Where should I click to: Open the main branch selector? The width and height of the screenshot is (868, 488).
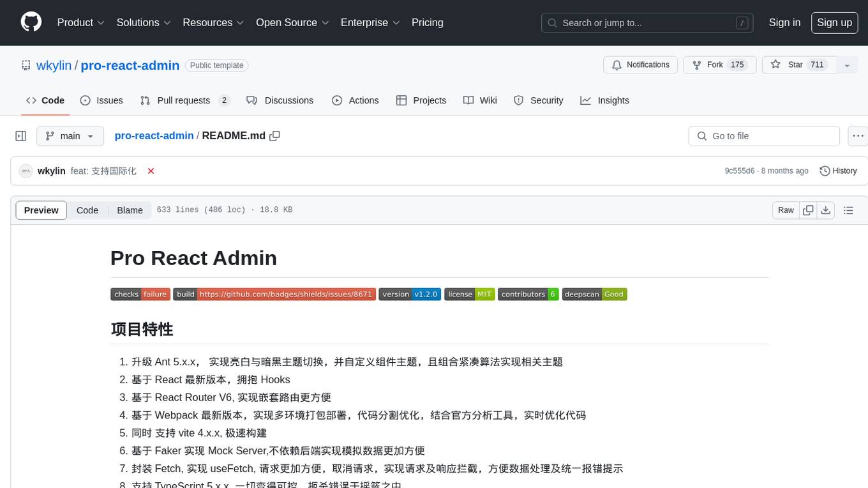pyautogui.click(x=70, y=136)
